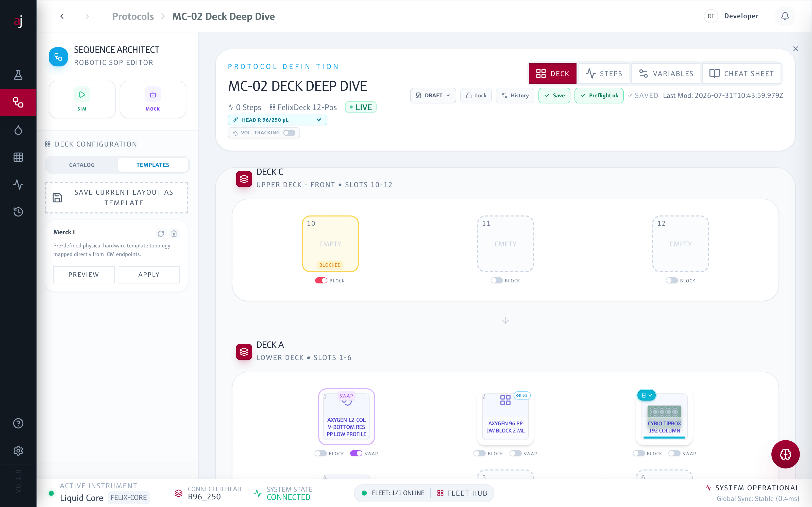Select the empty deck slot 11

click(505, 244)
